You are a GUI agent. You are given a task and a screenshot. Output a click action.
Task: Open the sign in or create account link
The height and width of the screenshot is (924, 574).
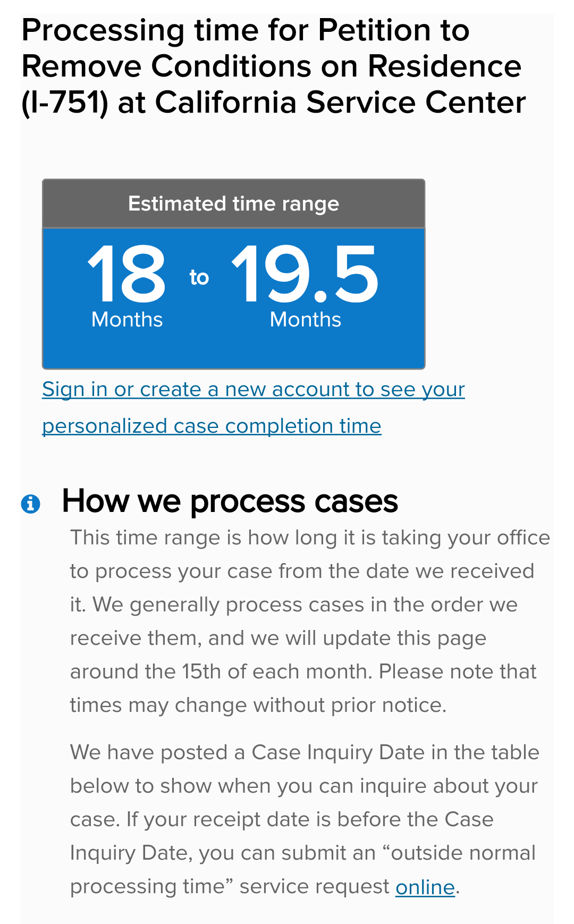click(x=254, y=408)
